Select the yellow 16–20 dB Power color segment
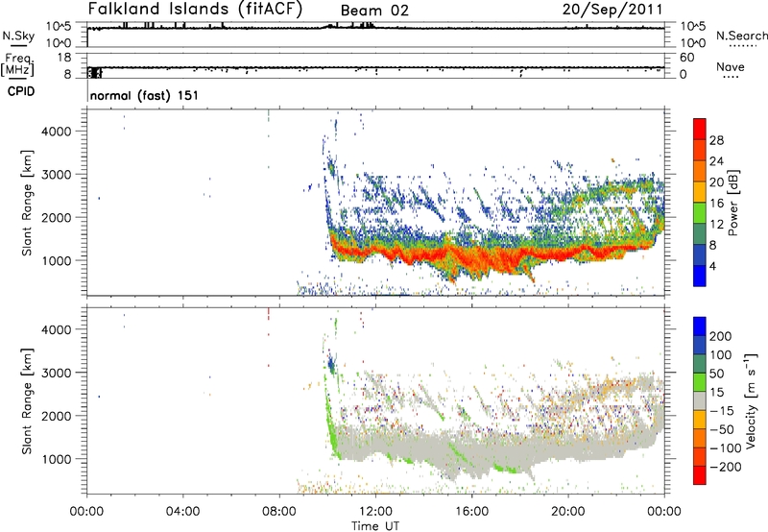This screenshot has width=768, height=532. 700,192
